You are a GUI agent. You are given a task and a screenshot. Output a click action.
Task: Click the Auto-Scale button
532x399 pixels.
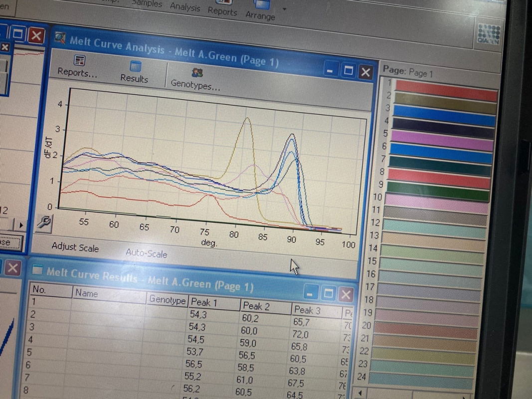click(x=146, y=253)
